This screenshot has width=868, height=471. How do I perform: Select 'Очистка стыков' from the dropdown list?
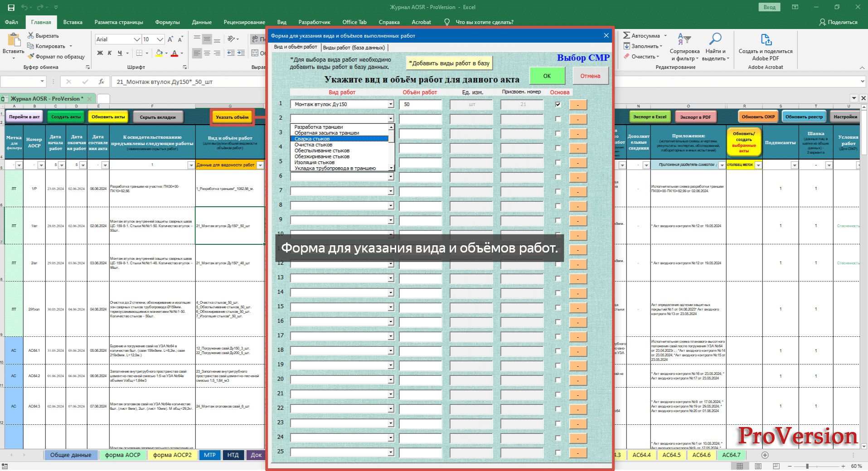pos(313,145)
